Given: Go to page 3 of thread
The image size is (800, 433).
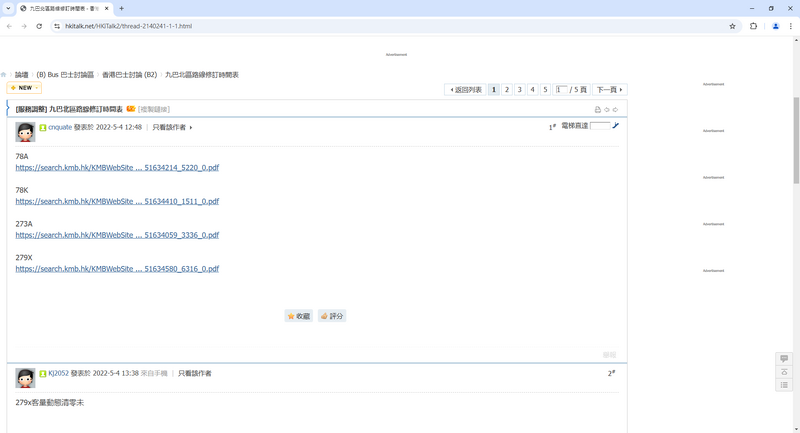Looking at the screenshot, I should click(519, 90).
